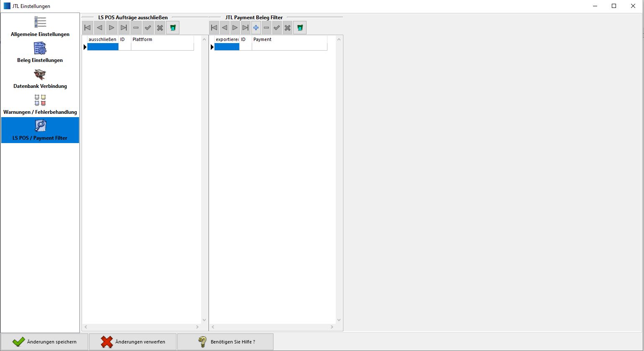Save changes with Änderungen speichern

[44, 342]
